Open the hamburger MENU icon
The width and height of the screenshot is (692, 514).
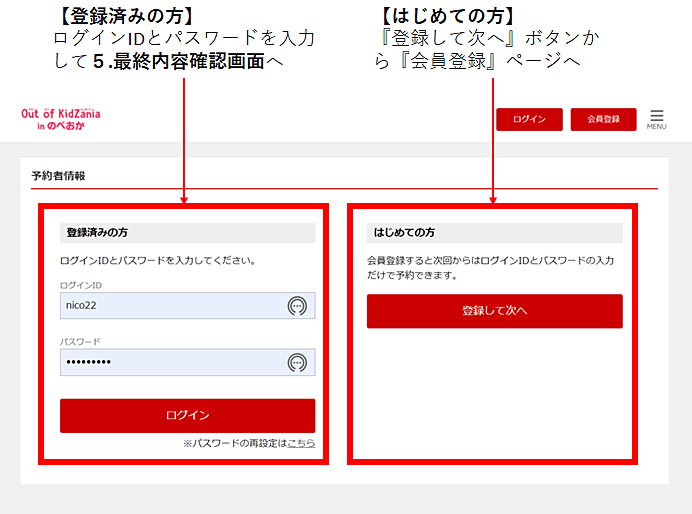tap(656, 117)
